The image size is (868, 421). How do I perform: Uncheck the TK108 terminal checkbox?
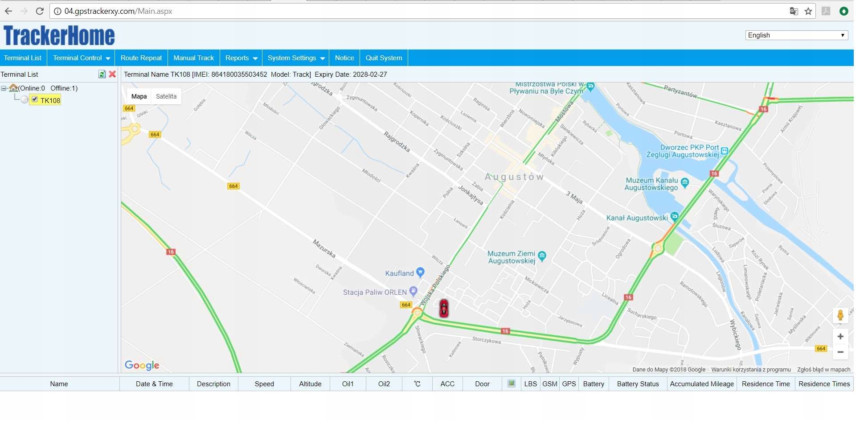click(34, 99)
